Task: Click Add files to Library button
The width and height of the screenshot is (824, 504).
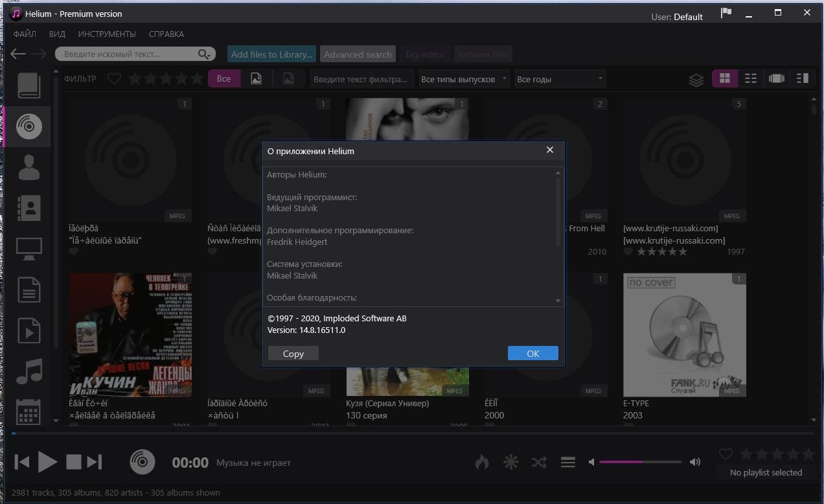Action: pos(272,54)
